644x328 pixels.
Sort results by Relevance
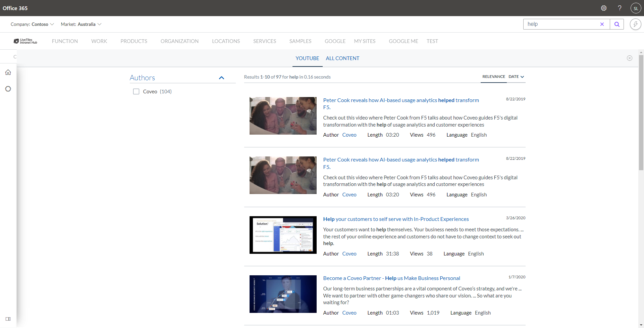(493, 77)
